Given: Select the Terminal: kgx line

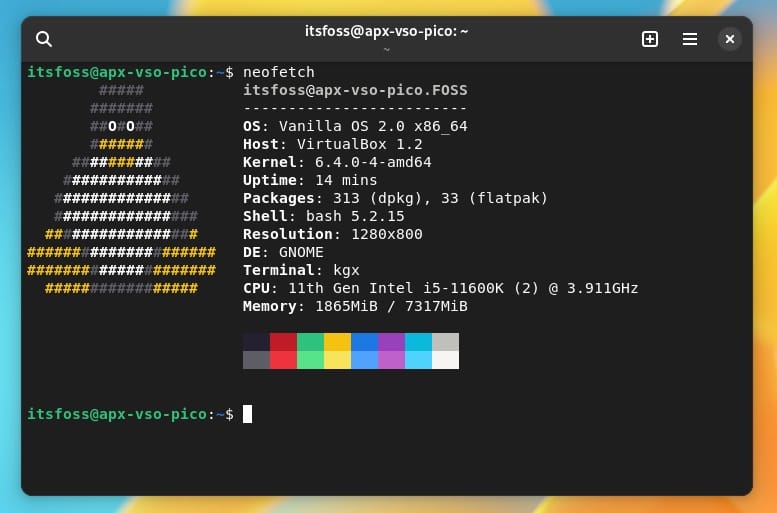Looking at the screenshot, I should click(x=301, y=270).
